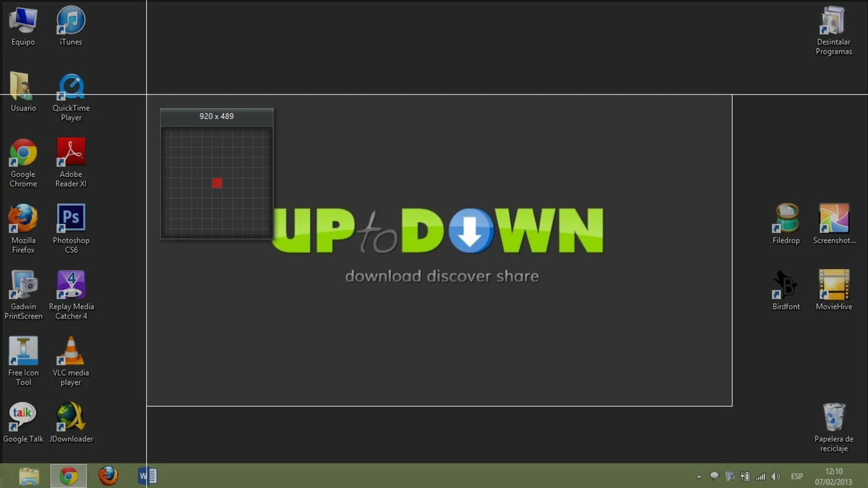Open the network signal tray icon
This screenshot has height=488, width=868.
tap(760, 476)
